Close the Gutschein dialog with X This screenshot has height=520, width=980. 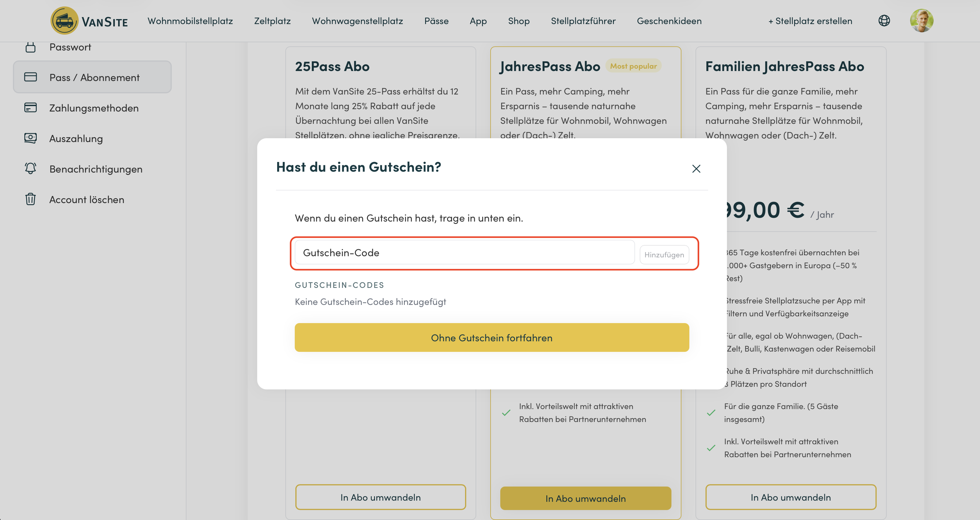coord(696,168)
